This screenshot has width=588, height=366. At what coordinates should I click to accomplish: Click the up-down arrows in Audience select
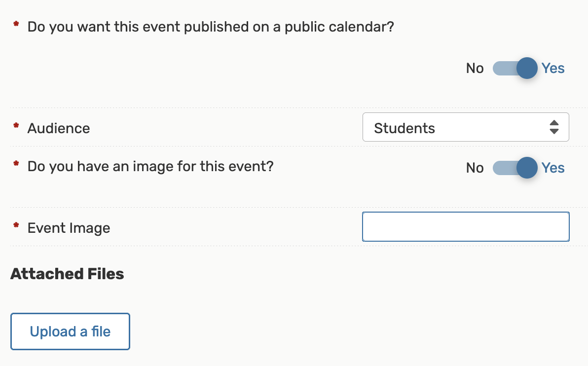[554, 127]
